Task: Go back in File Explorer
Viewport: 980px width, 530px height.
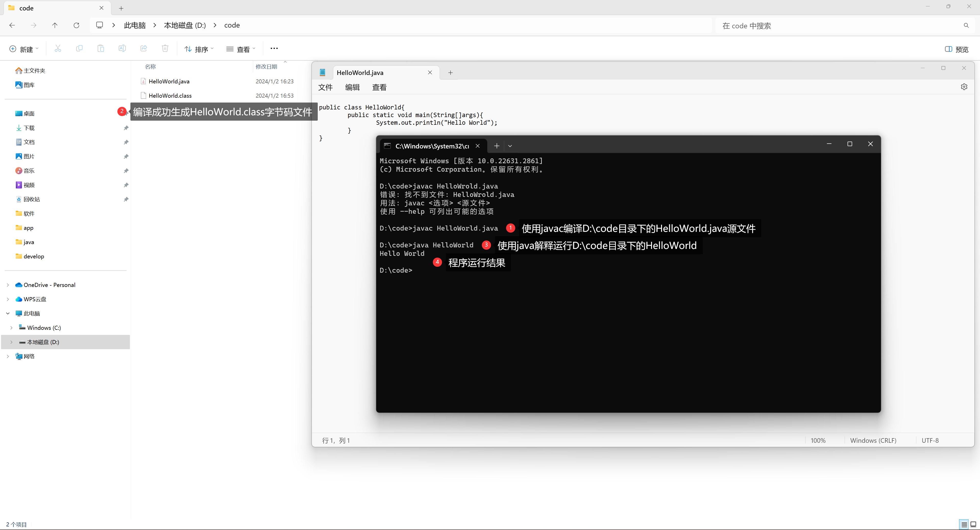Action: [x=12, y=25]
